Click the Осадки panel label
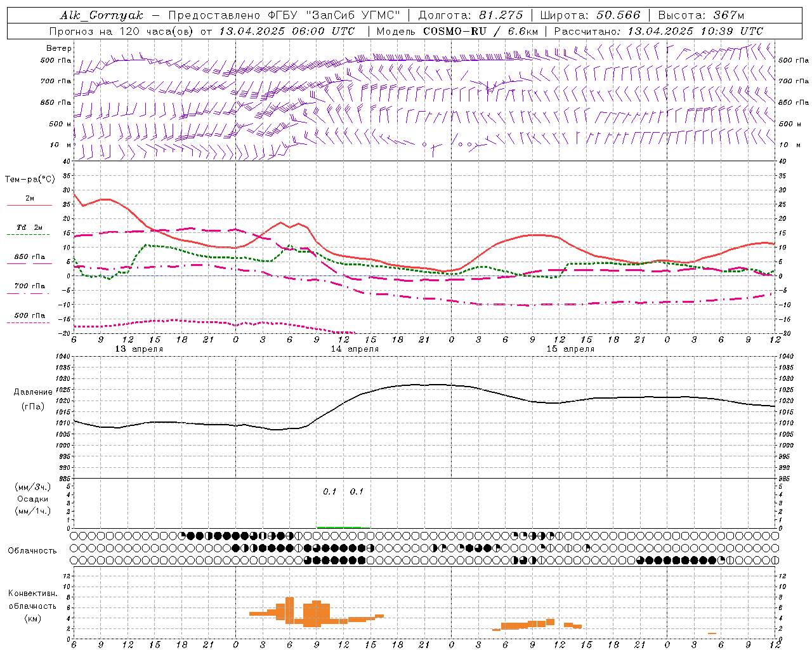The image size is (812, 650). (x=33, y=499)
